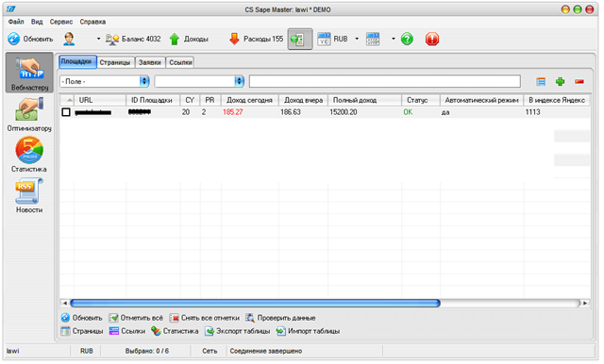Click the green plus add filter icon
The height and width of the screenshot is (364, 604).
pyautogui.click(x=560, y=81)
